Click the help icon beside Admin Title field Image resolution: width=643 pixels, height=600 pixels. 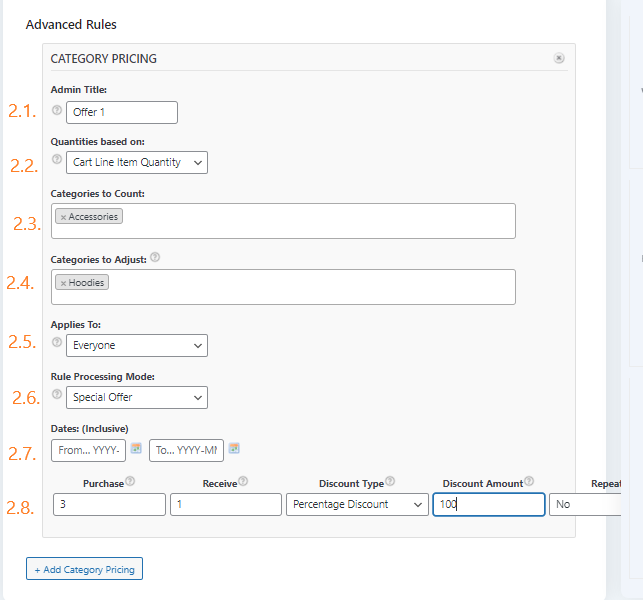[x=57, y=110]
